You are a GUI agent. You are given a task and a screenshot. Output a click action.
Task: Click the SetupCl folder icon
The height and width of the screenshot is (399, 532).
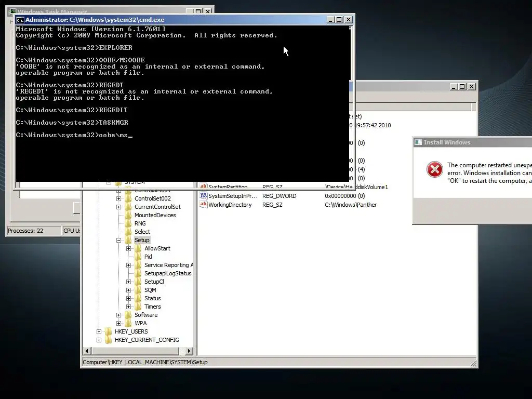[x=138, y=282]
